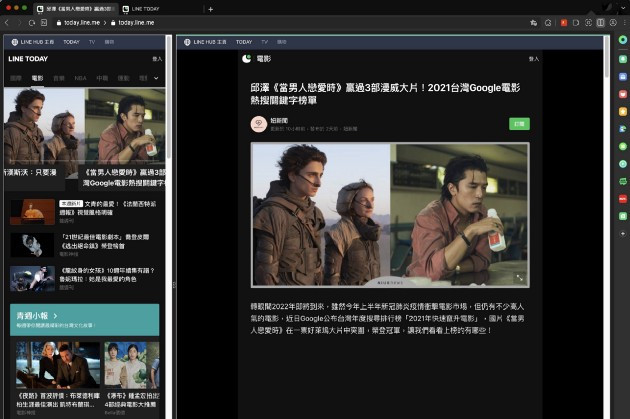The height and width of the screenshot is (419, 630).
Task: Click the LINE TODAY logo beside 電影 heading
Action: click(247, 59)
